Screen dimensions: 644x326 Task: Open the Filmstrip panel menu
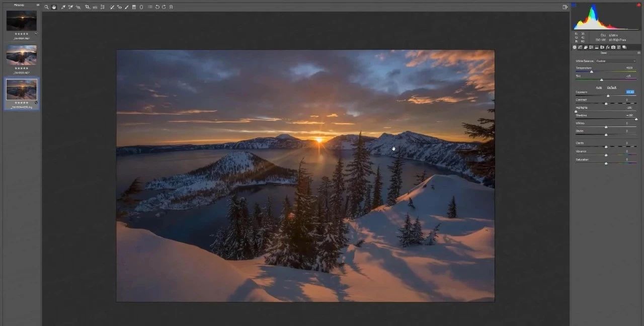38,5
